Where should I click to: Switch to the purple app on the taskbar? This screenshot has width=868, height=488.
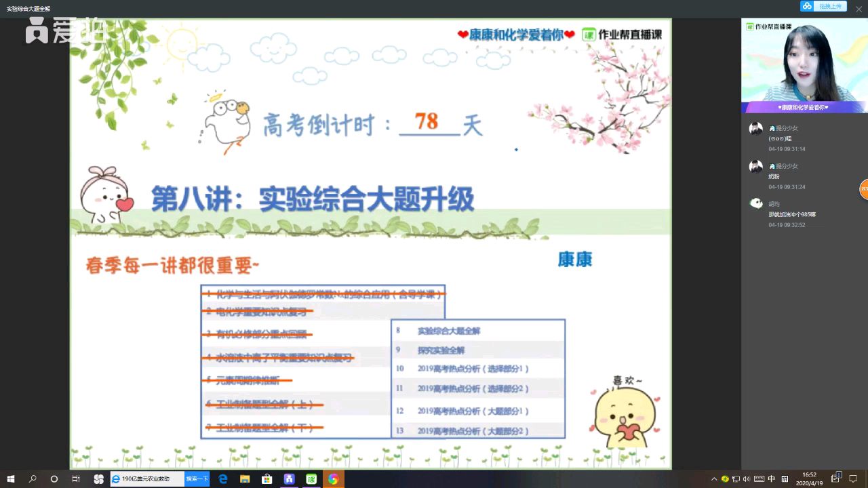(x=289, y=479)
